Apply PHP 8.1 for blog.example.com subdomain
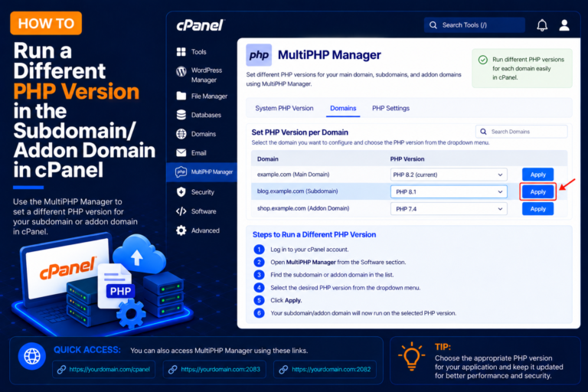This screenshot has height=392, width=588. (x=537, y=191)
